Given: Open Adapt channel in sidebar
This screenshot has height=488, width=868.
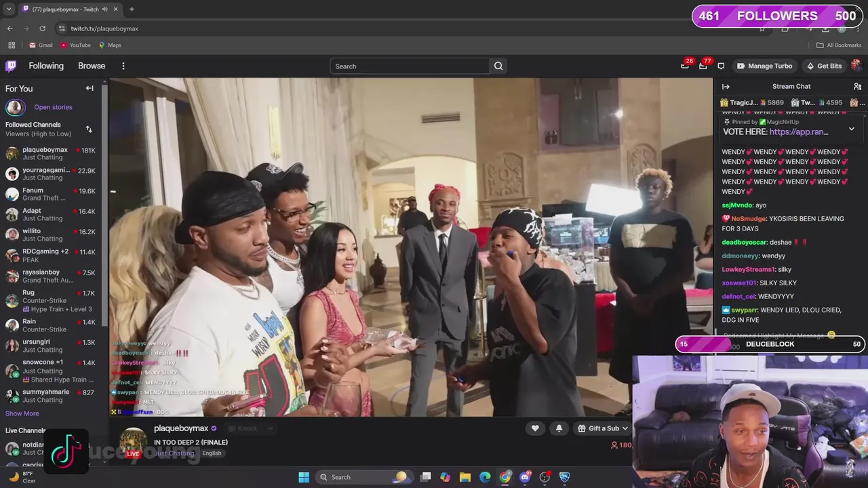Looking at the screenshot, I should click(x=51, y=214).
